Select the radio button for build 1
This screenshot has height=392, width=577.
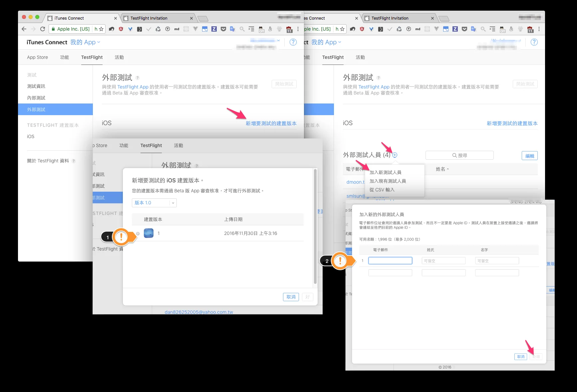point(138,234)
